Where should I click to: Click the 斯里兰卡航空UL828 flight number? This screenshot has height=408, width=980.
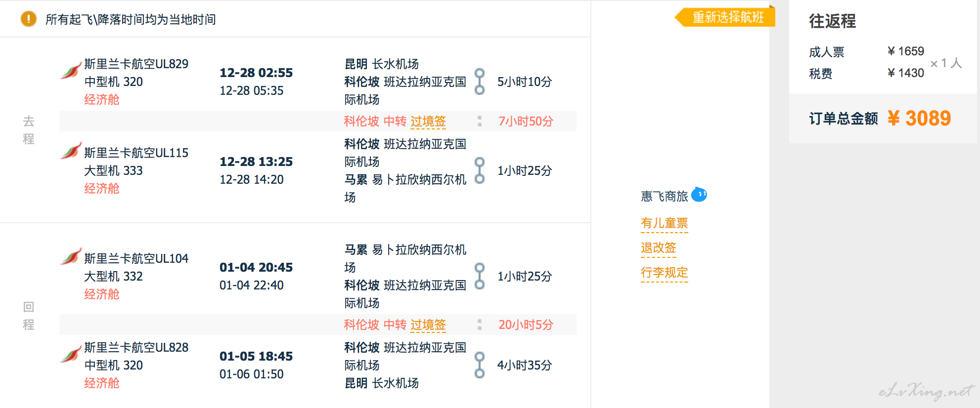136,347
